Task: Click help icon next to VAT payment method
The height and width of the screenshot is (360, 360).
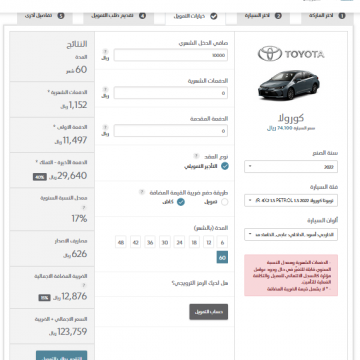Action: pyautogui.click(x=142, y=192)
